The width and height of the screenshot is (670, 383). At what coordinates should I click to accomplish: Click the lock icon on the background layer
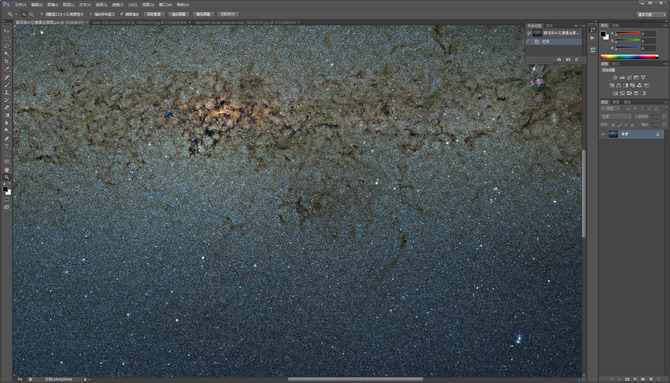click(x=658, y=134)
